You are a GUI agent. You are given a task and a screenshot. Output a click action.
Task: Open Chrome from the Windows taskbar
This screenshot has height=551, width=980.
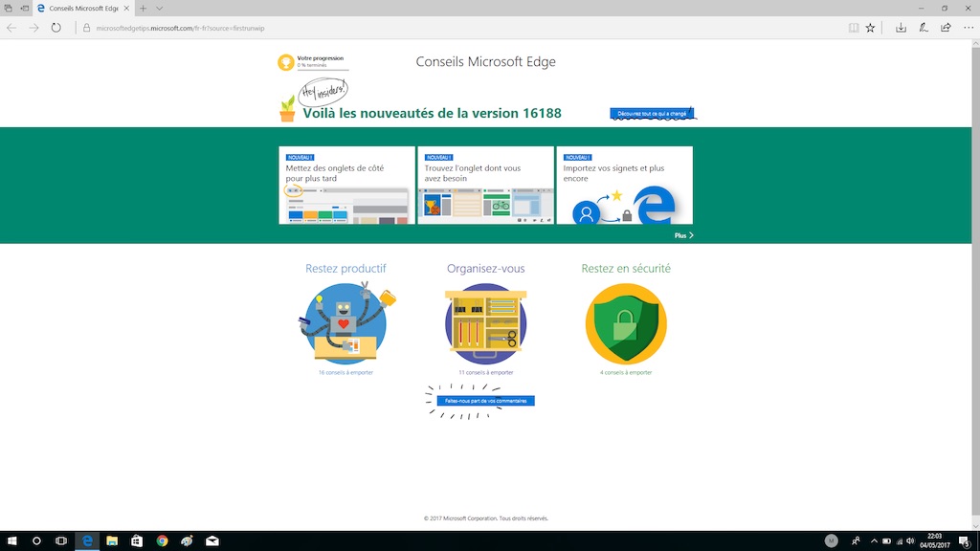(x=162, y=540)
